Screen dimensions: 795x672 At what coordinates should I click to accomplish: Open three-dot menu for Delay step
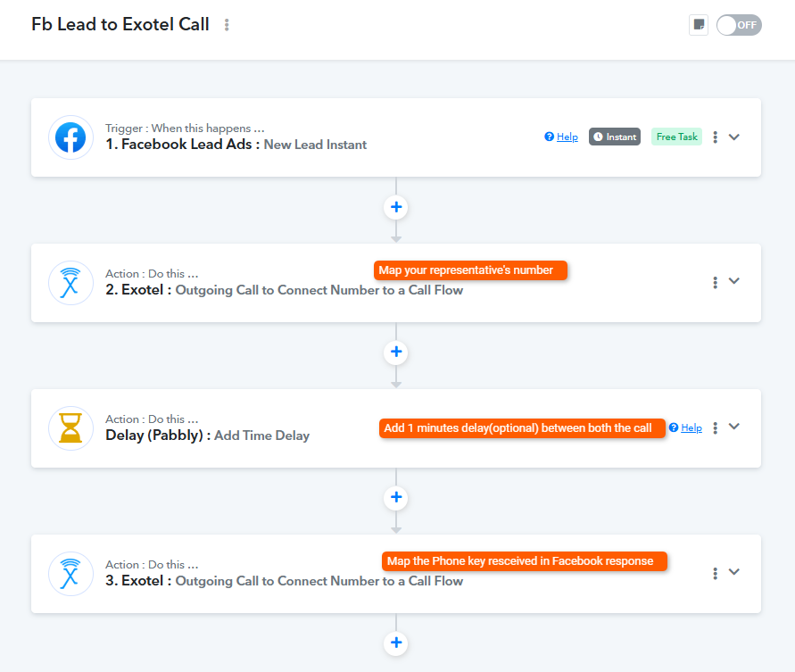pyautogui.click(x=715, y=427)
